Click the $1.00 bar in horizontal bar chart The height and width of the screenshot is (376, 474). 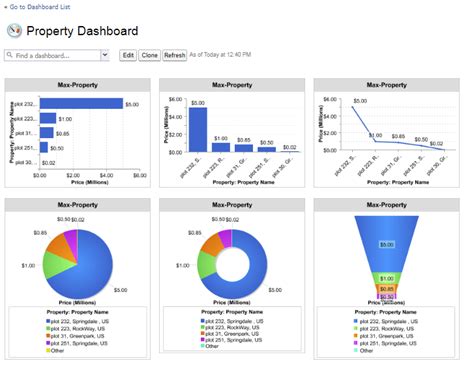coord(48,118)
